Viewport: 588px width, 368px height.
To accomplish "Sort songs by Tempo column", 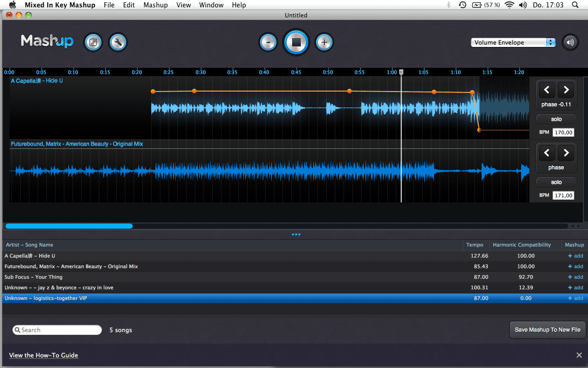I will tap(475, 245).
